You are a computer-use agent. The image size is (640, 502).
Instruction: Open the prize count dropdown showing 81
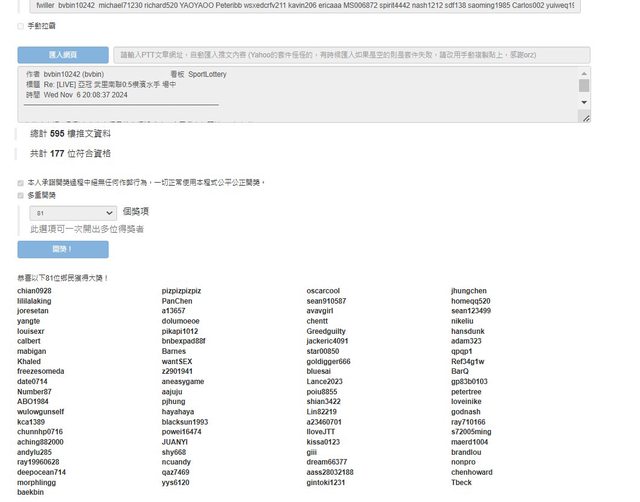coord(73,213)
